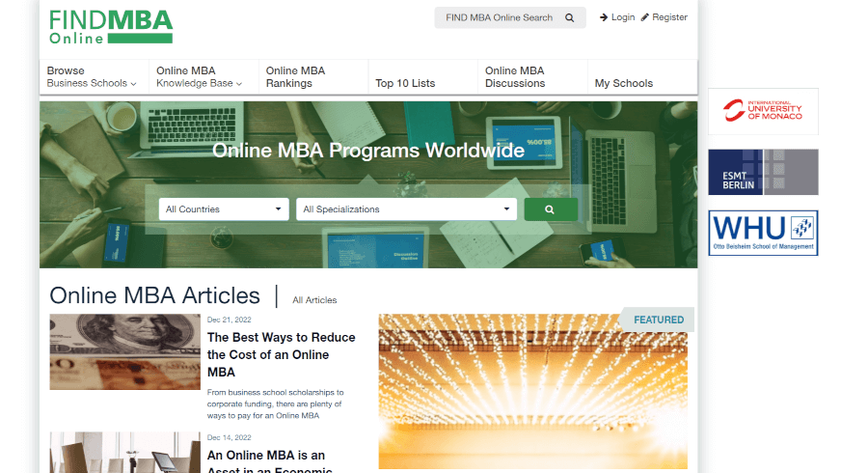The height and width of the screenshot is (473, 868).
Task: Open the All Articles link
Action: click(x=314, y=300)
